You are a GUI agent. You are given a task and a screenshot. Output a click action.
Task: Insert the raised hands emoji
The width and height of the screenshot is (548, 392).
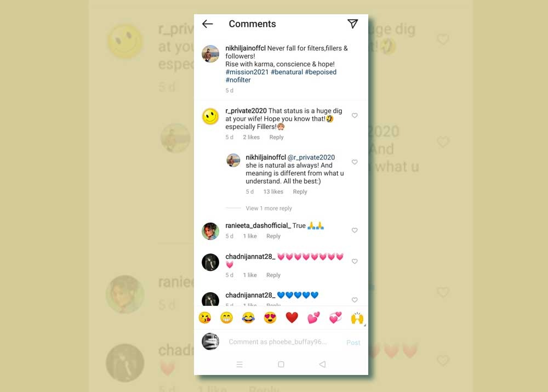click(357, 317)
